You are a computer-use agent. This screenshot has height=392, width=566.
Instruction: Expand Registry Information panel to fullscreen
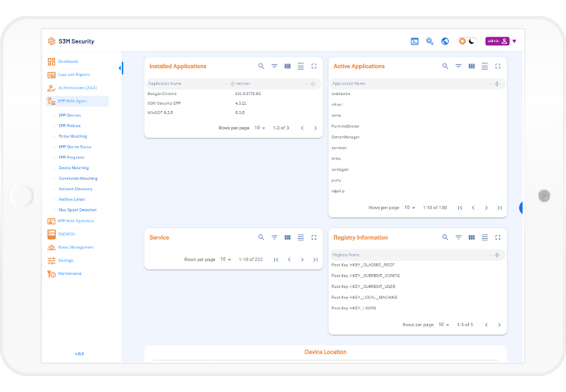(x=498, y=237)
